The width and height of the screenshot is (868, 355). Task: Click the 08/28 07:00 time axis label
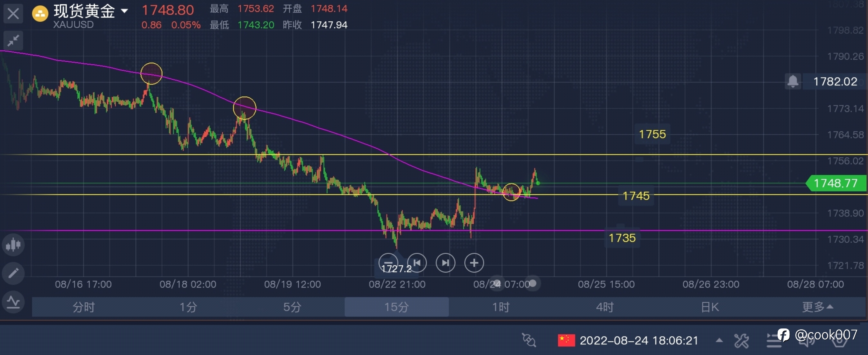[816, 284]
